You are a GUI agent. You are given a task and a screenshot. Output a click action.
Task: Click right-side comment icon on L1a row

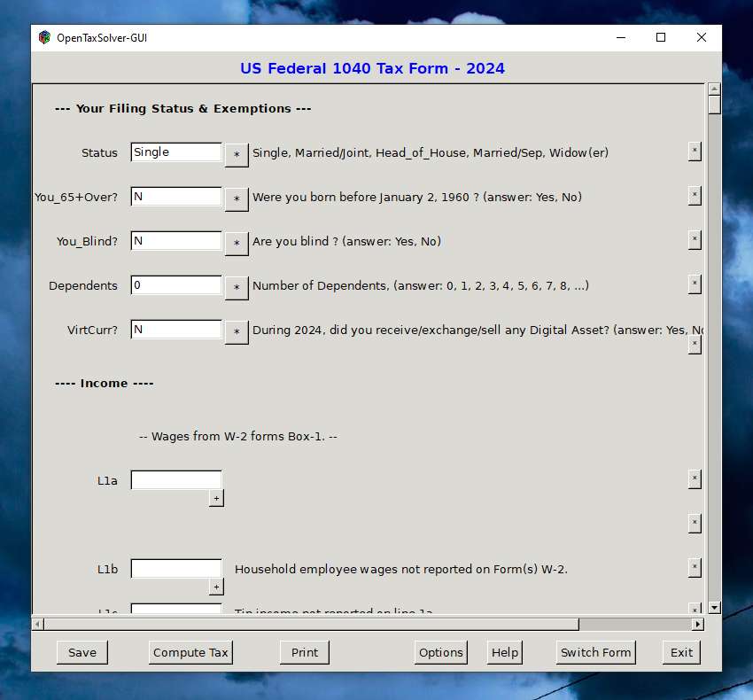pos(695,478)
